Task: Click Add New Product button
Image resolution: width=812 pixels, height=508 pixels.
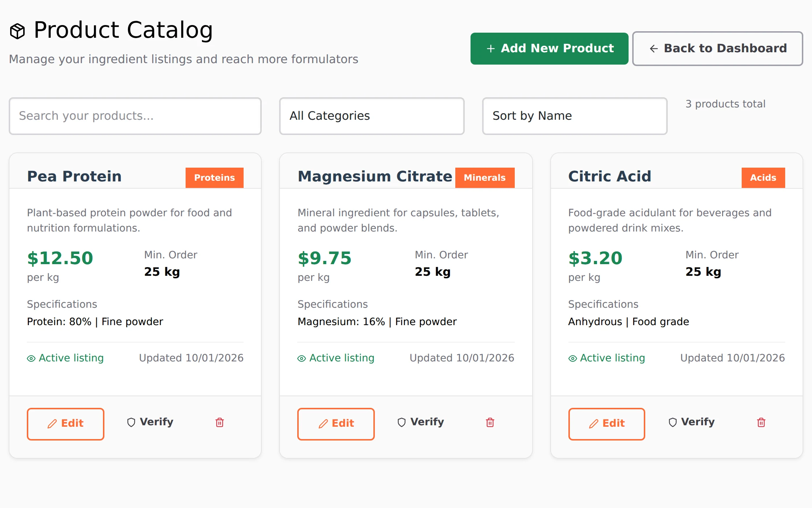Action: [550, 49]
